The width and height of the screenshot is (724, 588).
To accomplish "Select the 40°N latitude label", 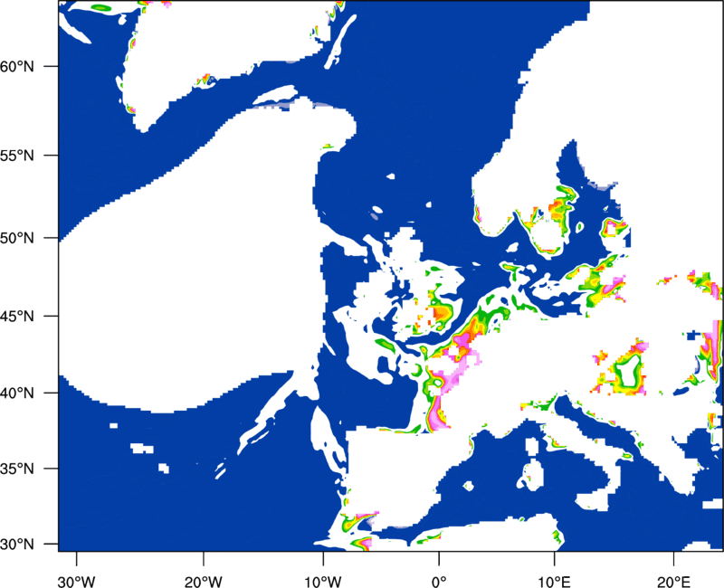I will 17,393.
